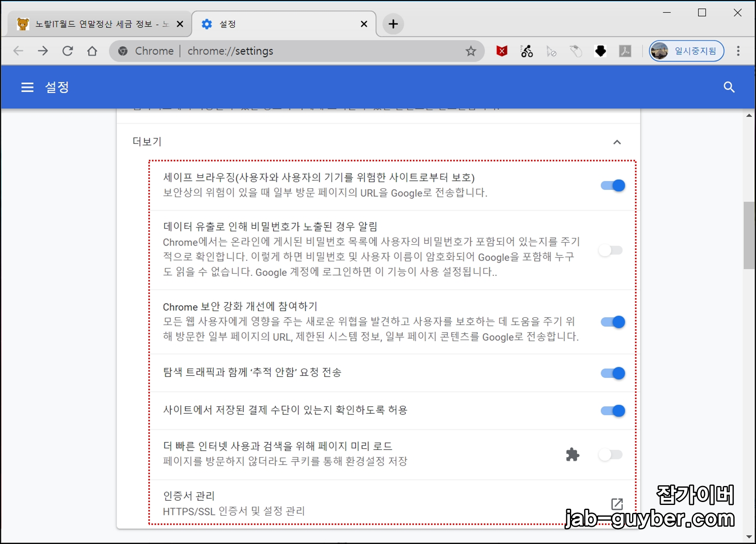This screenshot has height=544, width=756.
Task: Disable the 추적 안함 request toggle
Action: pos(613,373)
